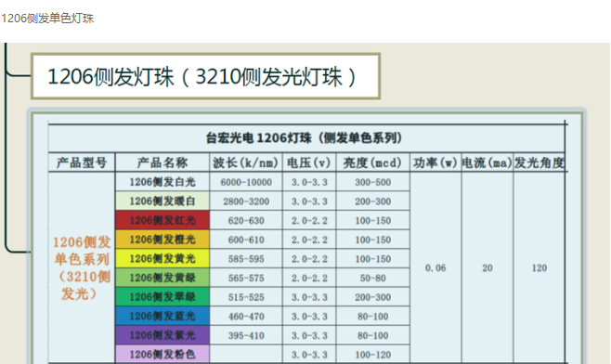This screenshot has height=364, width=611.
Task: Select the red 1206侧发红光 cell
Action: (162, 220)
